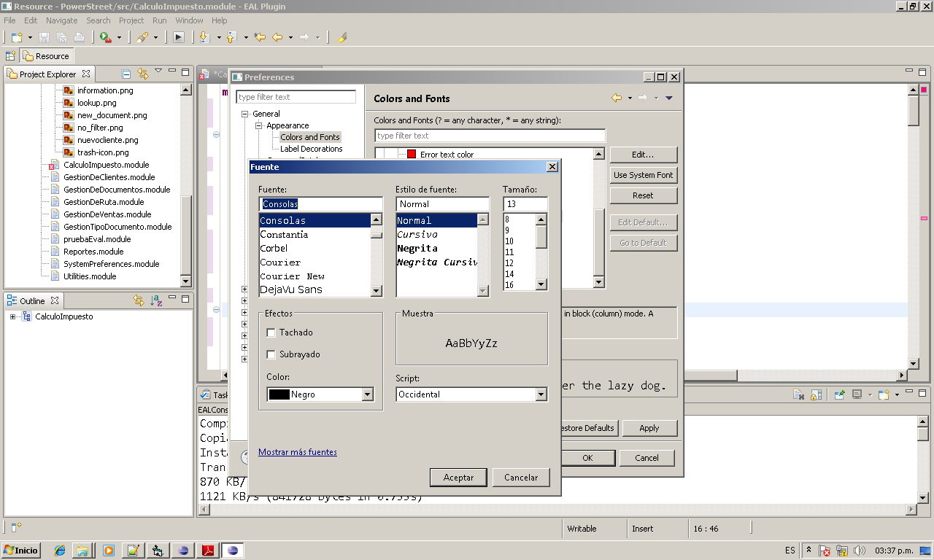Open the Color dropdown showing Negro

(368, 394)
